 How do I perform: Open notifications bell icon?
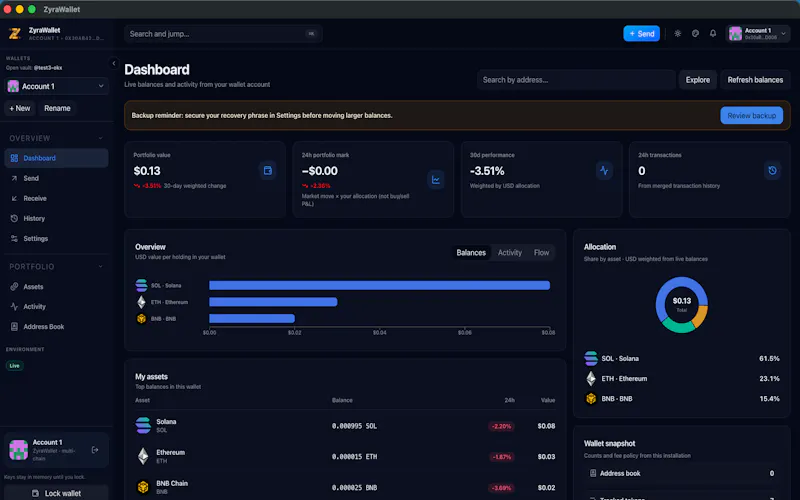click(x=713, y=34)
